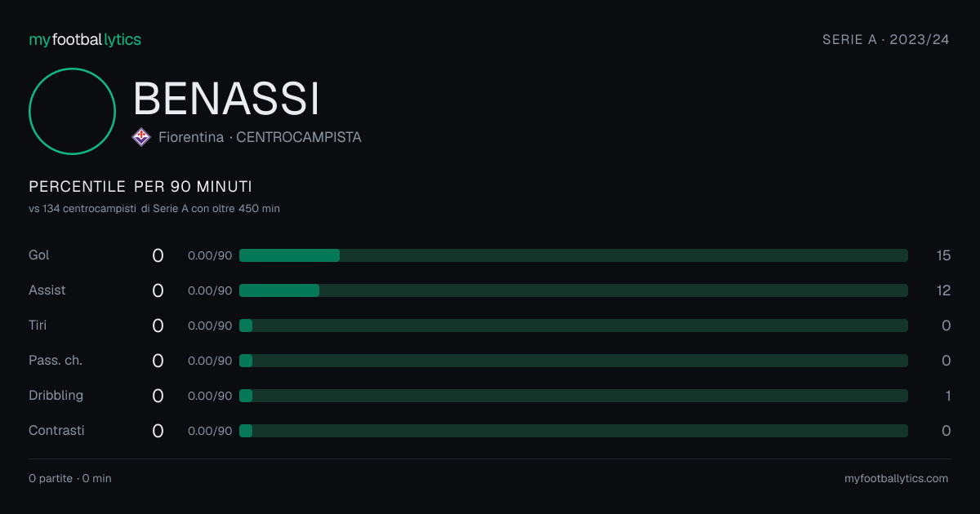Screen dimensions: 980x514
Task: Click the green circular player avatar
Action: coord(72,111)
